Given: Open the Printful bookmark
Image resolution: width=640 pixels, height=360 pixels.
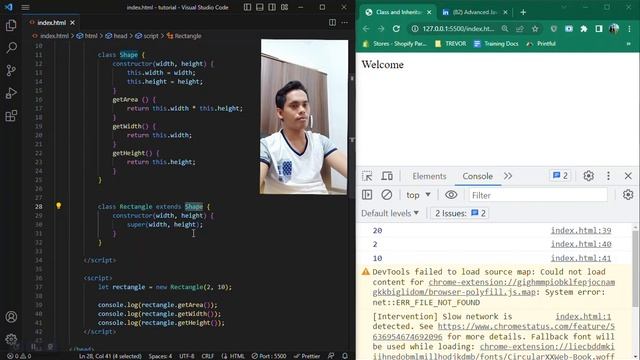Looking at the screenshot, I should tap(541, 44).
